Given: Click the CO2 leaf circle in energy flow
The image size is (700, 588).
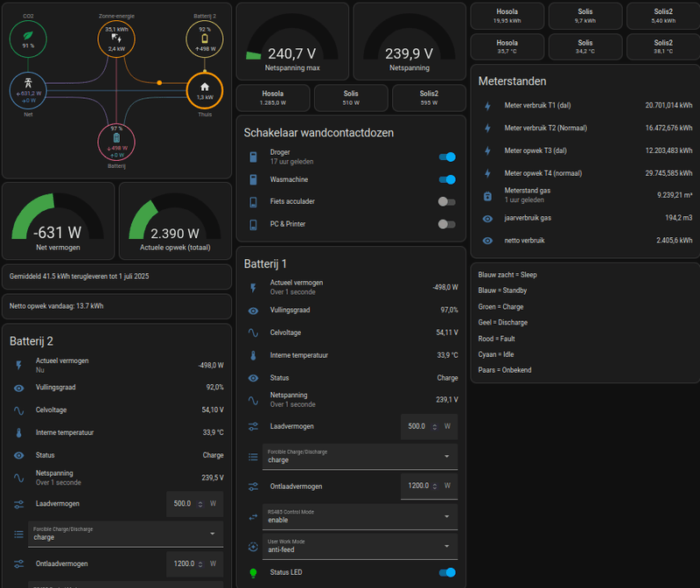Looking at the screenshot, I should 28,38.
